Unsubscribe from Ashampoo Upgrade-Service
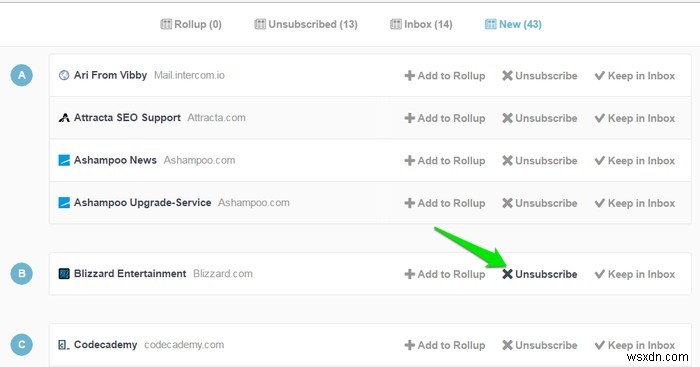 tap(539, 203)
